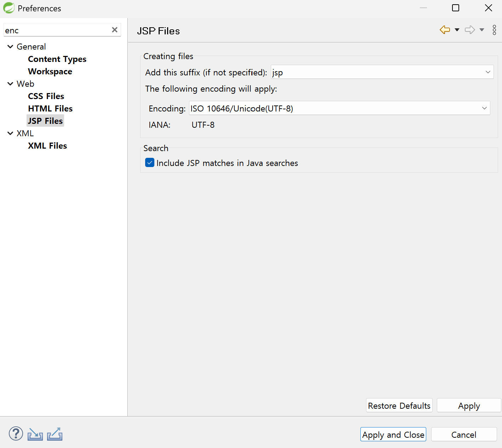Select the XML tree label
Screen dimensions: 502x448
point(25,133)
